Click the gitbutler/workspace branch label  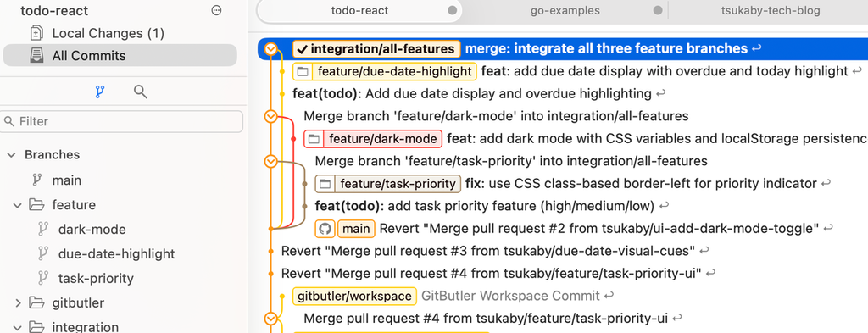355,296
